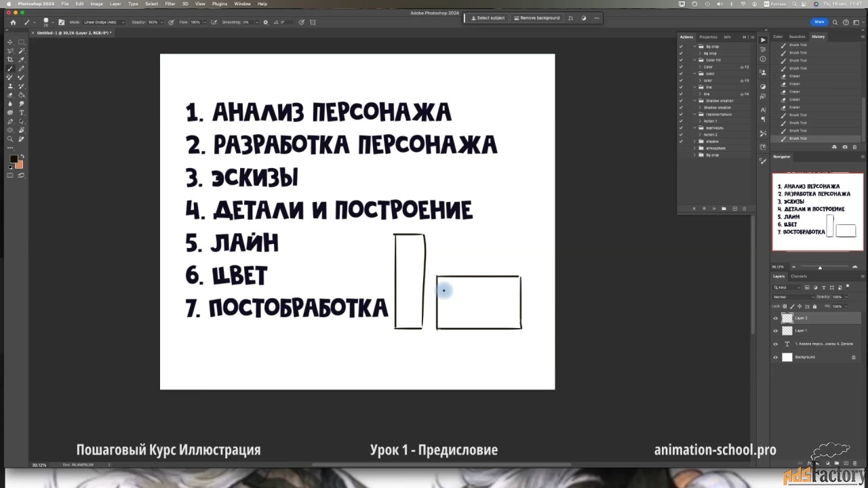Create new document from current state

[x=834, y=147]
